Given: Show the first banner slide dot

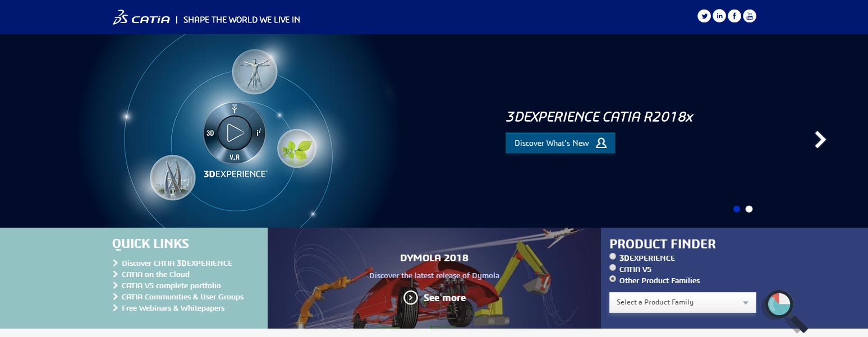Looking at the screenshot, I should [737, 209].
